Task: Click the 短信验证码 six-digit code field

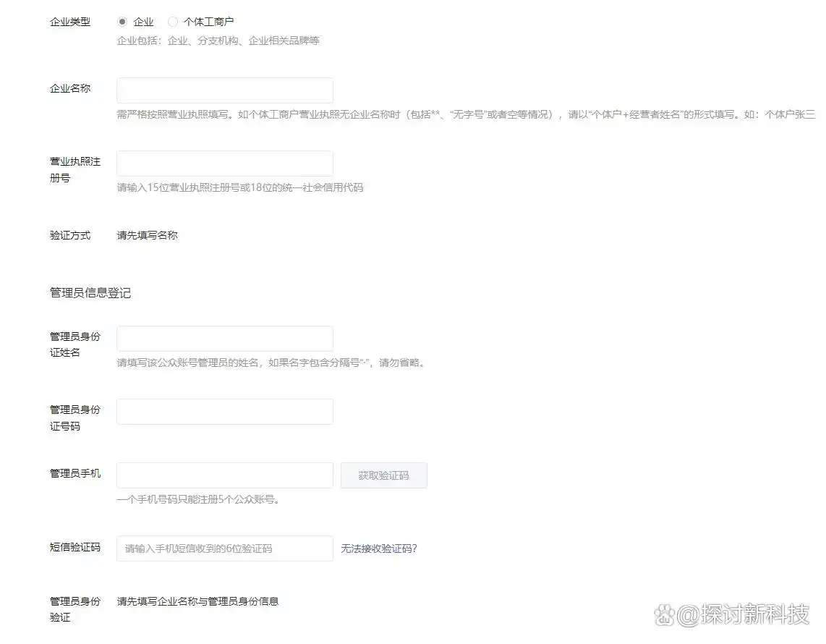Action: (224, 548)
